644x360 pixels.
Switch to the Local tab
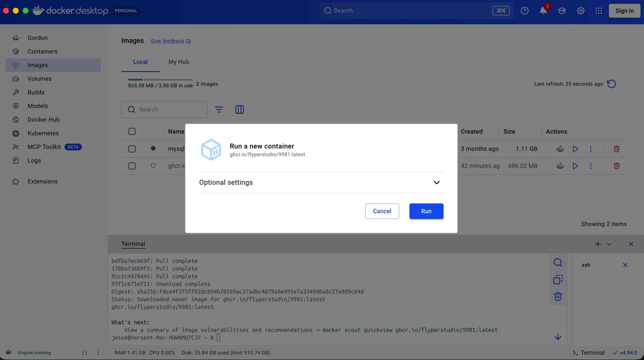(x=140, y=62)
